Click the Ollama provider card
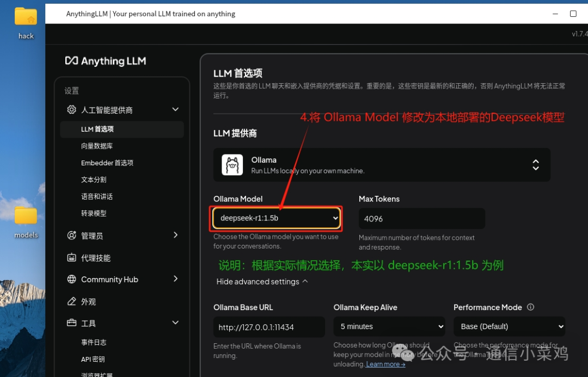The height and width of the screenshot is (377, 588). click(382, 165)
